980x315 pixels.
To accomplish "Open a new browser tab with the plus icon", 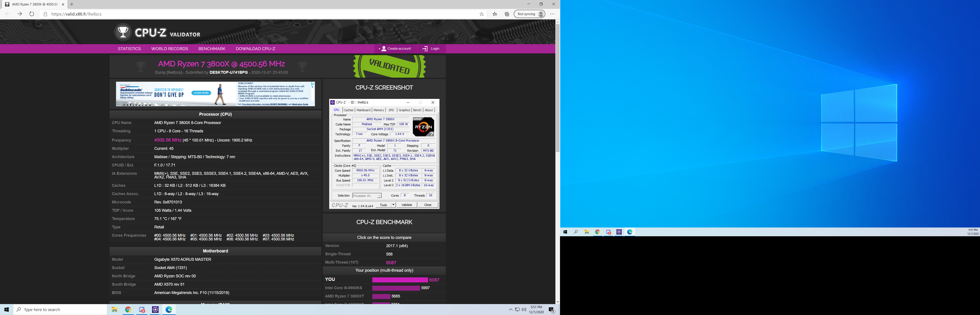I will point(72,4).
